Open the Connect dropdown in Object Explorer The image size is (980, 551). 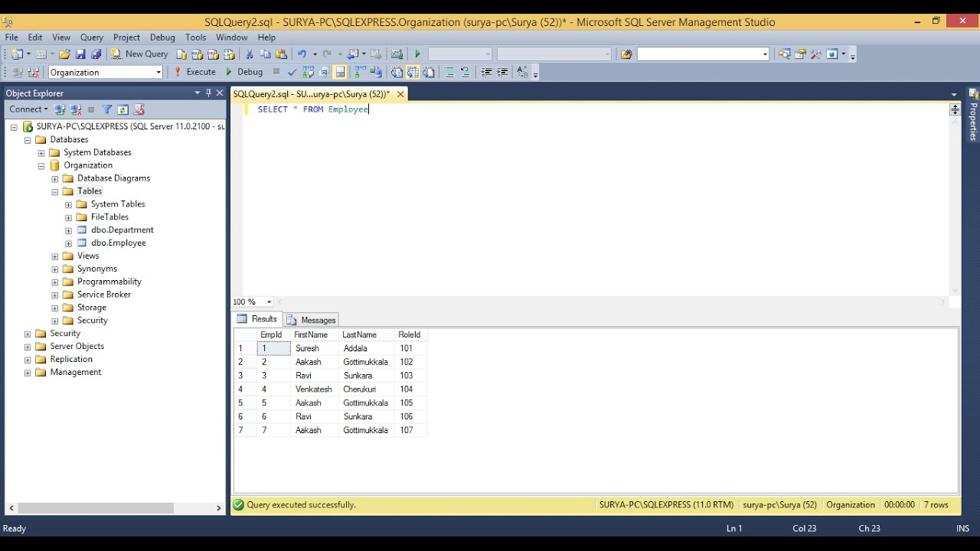click(x=29, y=109)
